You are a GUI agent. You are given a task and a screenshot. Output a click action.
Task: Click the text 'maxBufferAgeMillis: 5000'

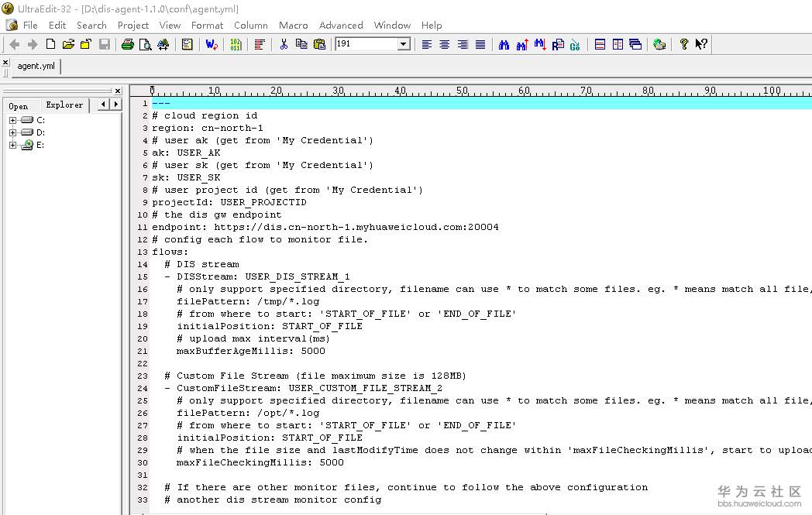(251, 351)
